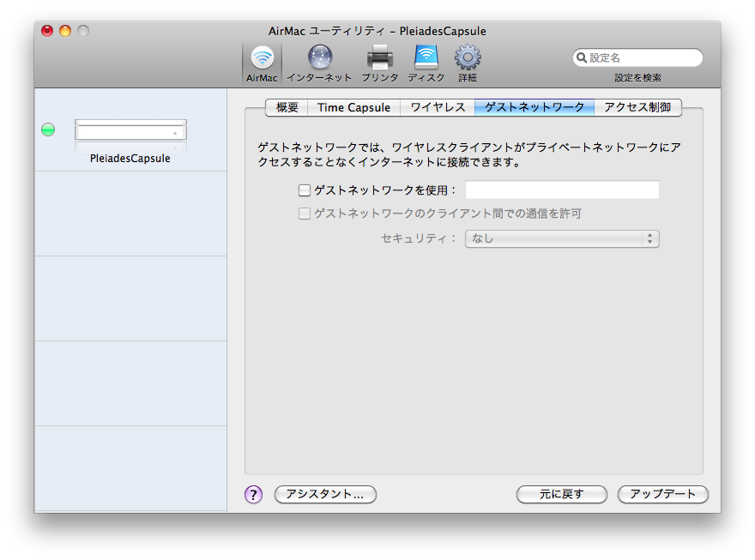
Task: Click the window title AirMac ユーティリティ – PleiadesCapsule
Action: tap(377, 31)
